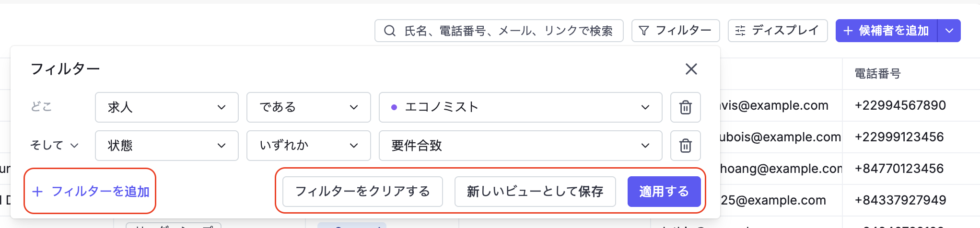The image size is (980, 228).
Task: Expand the エコノミスト value dropdown
Action: click(x=521, y=107)
